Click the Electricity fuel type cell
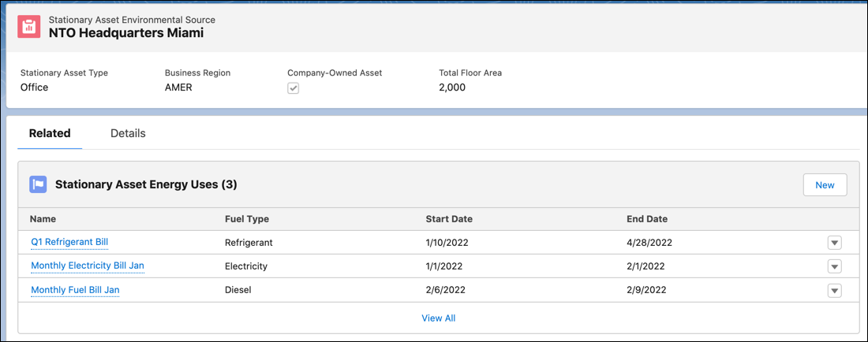Screen dimensions: 868x342 [246, 266]
